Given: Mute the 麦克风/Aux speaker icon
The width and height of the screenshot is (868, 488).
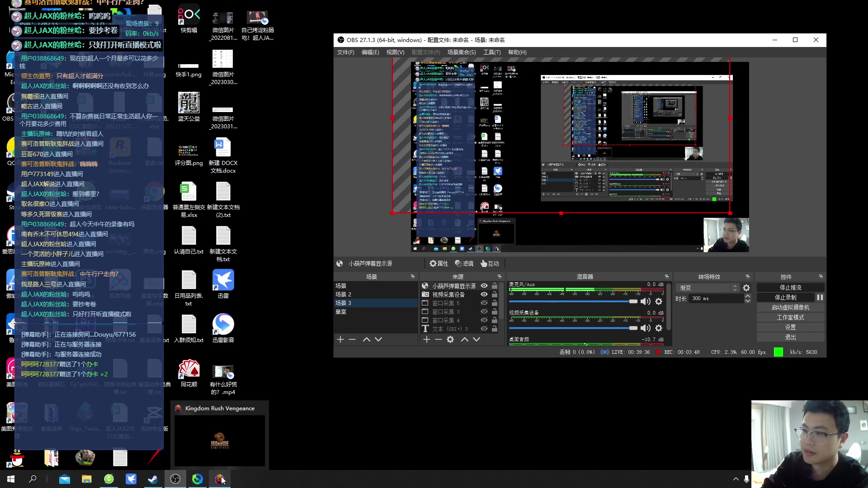Looking at the screenshot, I should 646,301.
